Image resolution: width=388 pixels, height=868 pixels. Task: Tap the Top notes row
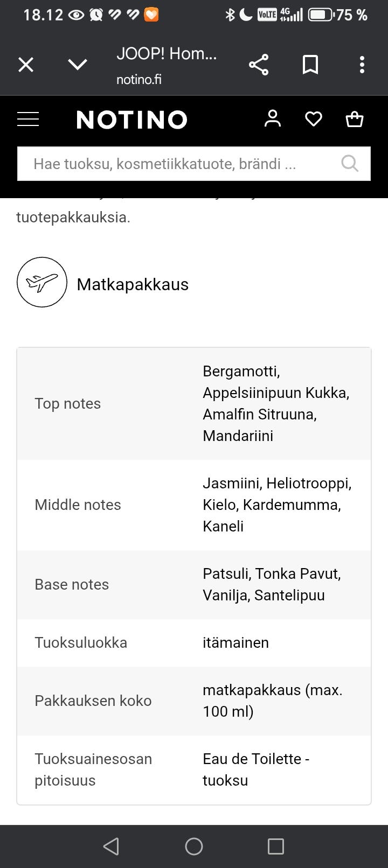click(x=194, y=404)
